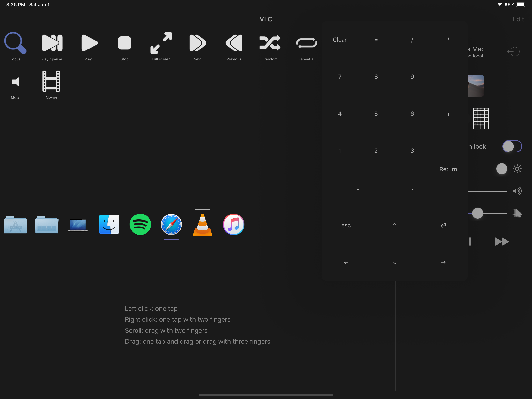
Task: Open the Safari compass icon
Action: [171, 224]
